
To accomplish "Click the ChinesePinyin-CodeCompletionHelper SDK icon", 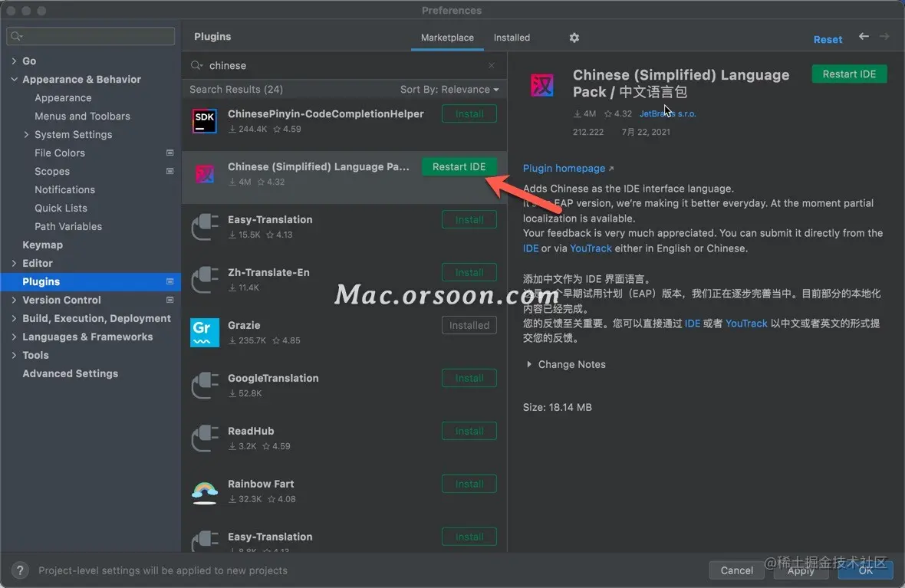I will point(204,120).
